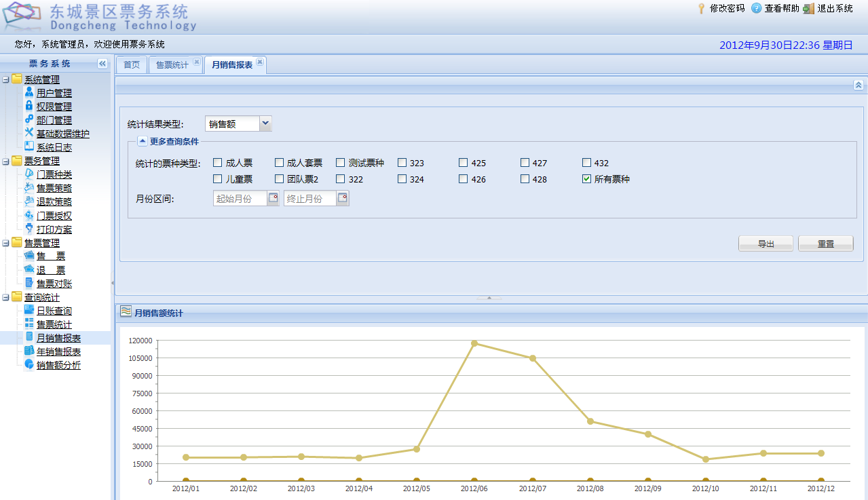Click the 导出 button
Image resolution: width=868 pixels, height=500 pixels.
[766, 244]
